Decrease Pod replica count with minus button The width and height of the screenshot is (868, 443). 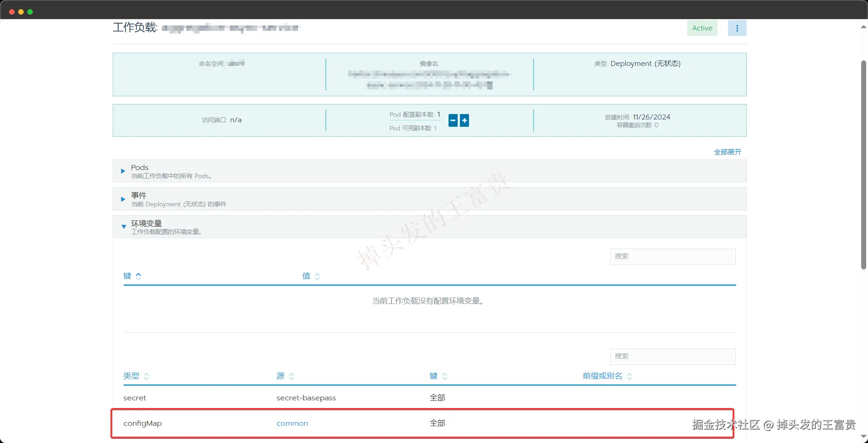(x=453, y=120)
